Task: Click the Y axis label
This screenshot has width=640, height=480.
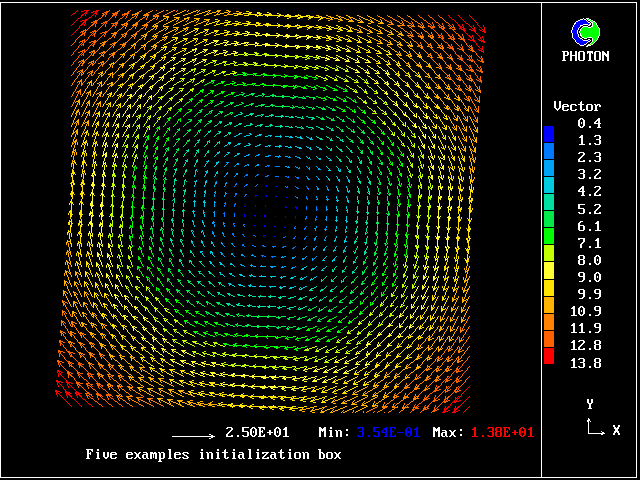Action: pyautogui.click(x=591, y=404)
